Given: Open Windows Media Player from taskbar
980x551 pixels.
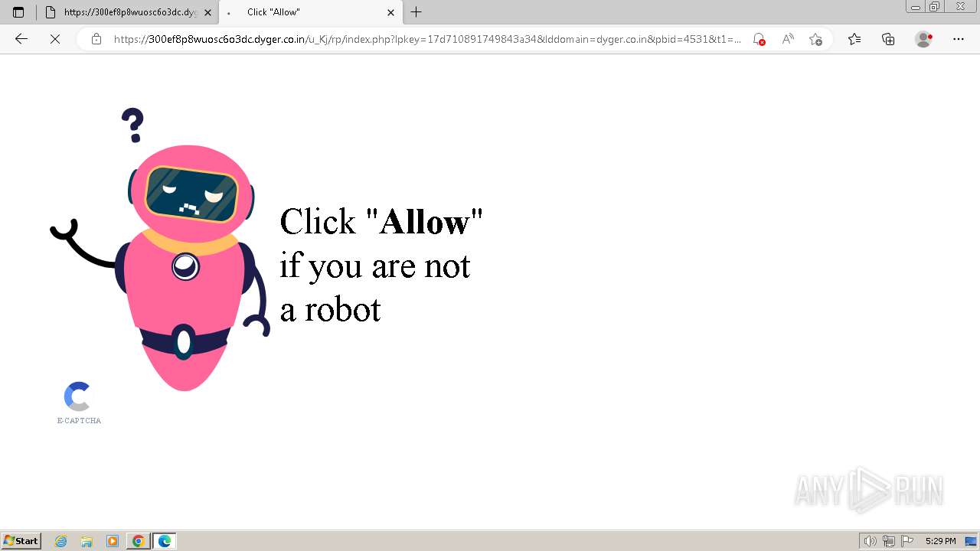Looking at the screenshot, I should (112, 541).
